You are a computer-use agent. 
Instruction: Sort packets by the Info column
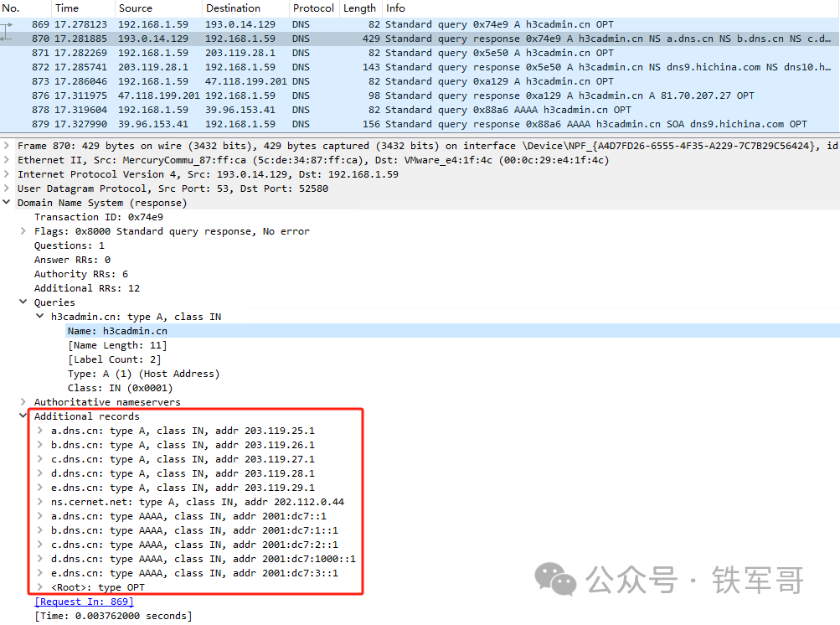click(x=611, y=8)
